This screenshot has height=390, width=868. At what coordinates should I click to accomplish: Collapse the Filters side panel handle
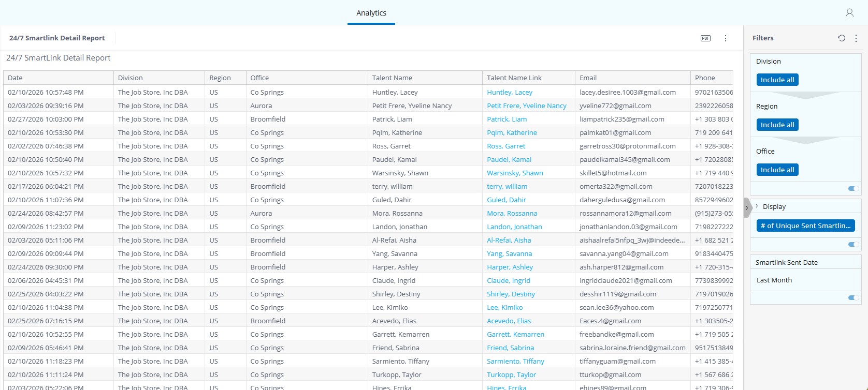747,208
